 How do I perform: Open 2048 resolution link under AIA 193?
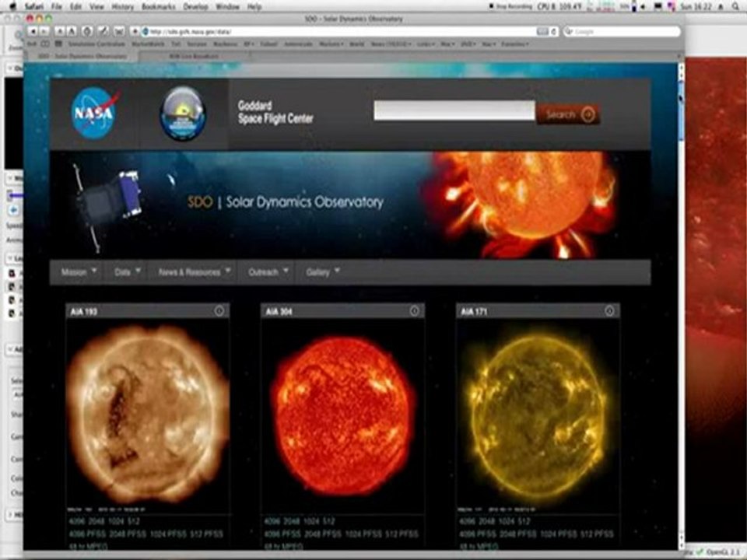point(96,521)
